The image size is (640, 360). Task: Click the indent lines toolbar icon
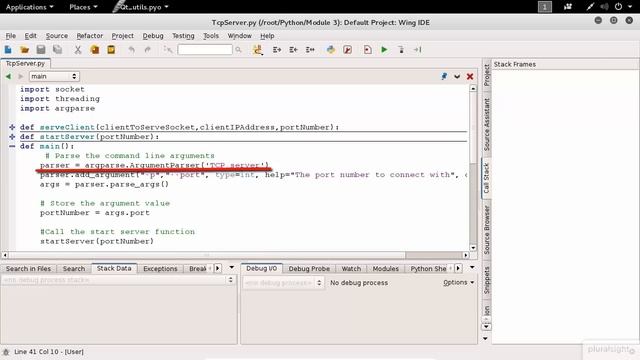(277, 50)
